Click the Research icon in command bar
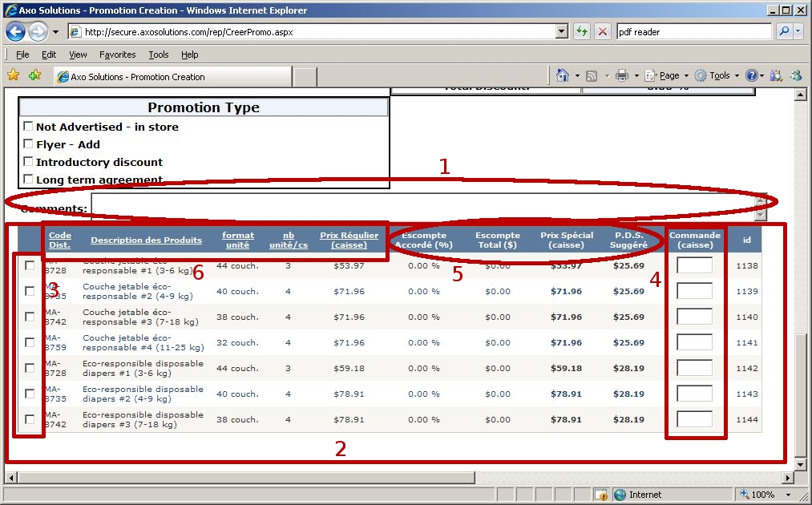Image resolution: width=812 pixels, height=505 pixels. point(776,75)
